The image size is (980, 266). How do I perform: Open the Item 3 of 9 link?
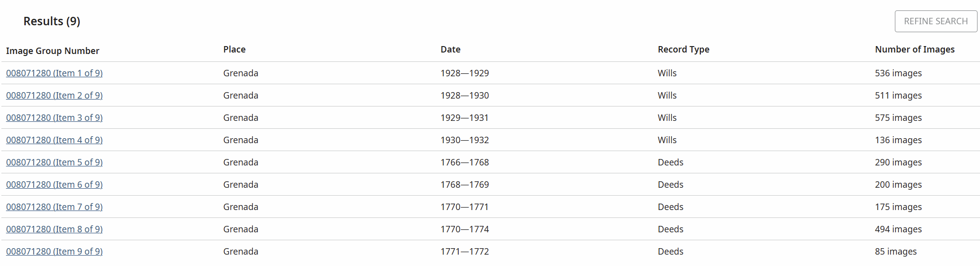coord(54,118)
